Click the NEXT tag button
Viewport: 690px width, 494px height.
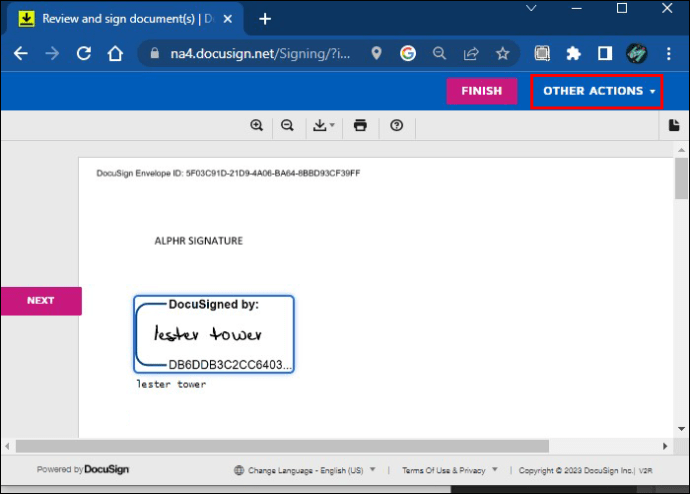pos(41,301)
